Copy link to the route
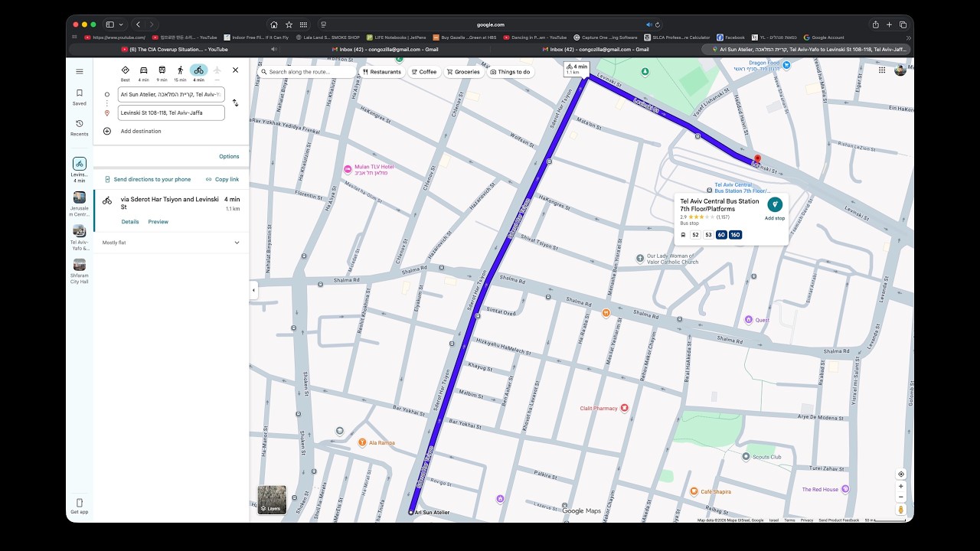The height and width of the screenshot is (551, 980). click(222, 179)
